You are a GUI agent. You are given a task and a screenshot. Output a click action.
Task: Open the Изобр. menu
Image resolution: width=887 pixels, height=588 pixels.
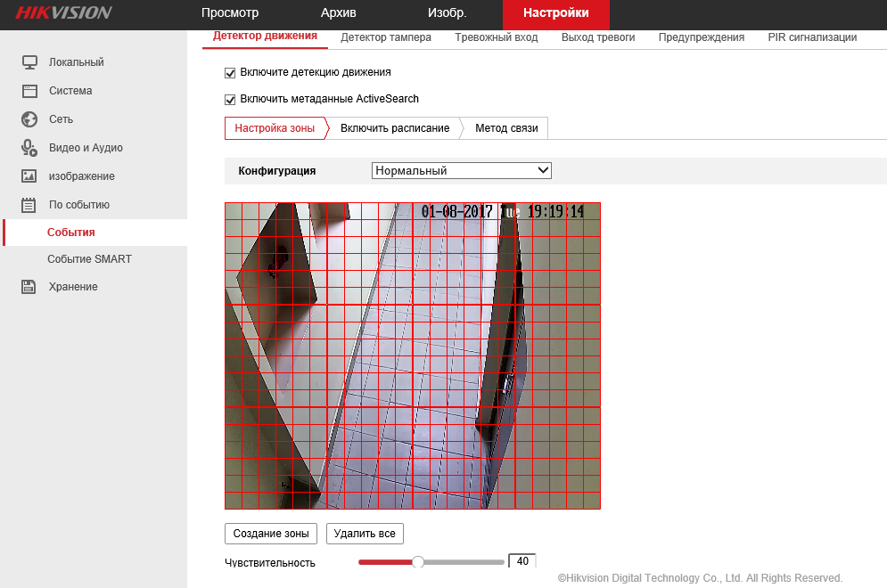point(447,13)
